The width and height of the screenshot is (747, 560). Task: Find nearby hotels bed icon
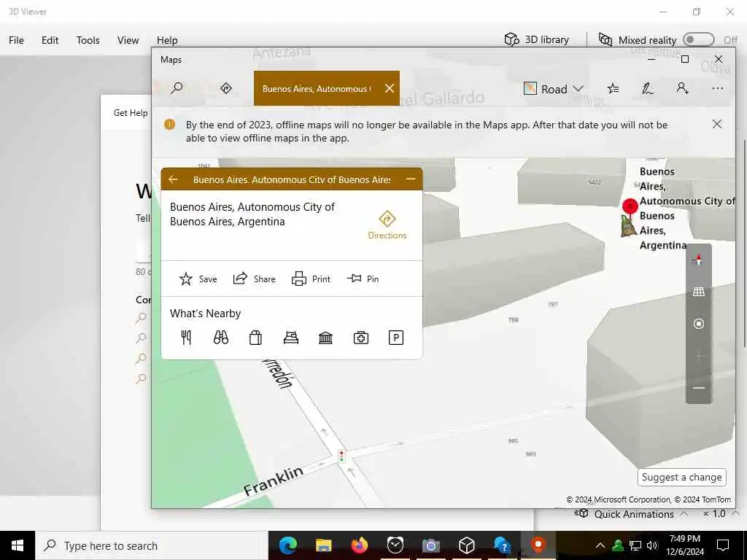[291, 338]
